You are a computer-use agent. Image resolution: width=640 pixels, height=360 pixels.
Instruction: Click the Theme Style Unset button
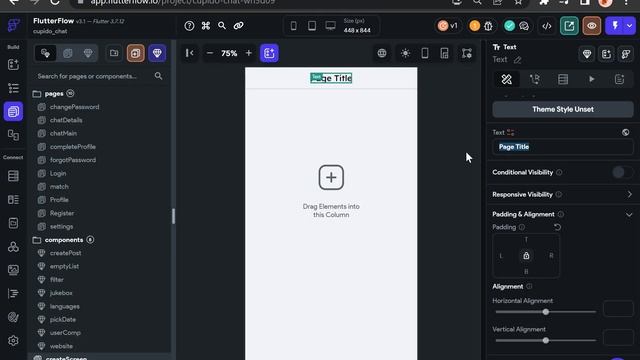563,109
